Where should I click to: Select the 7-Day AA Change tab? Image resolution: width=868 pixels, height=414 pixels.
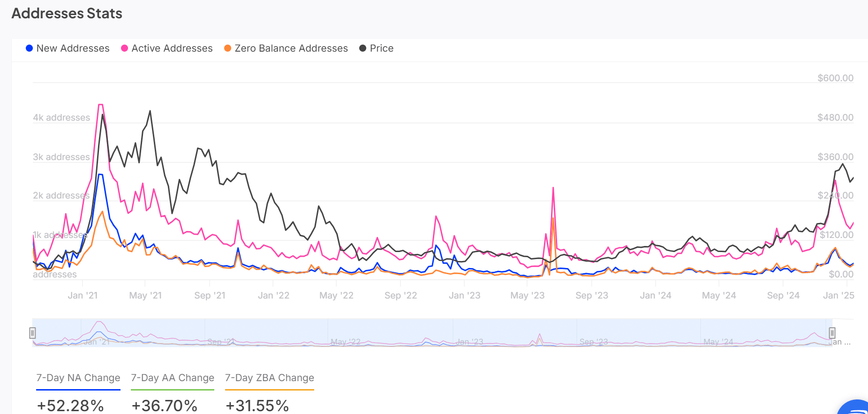(x=173, y=378)
